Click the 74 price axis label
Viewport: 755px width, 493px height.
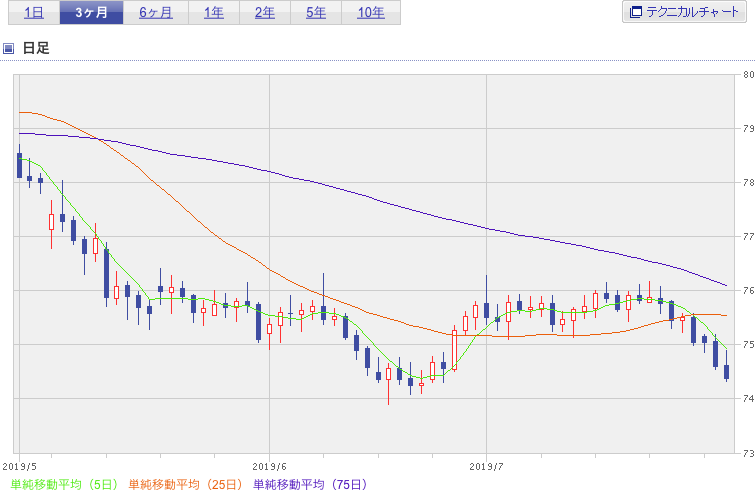pos(749,398)
